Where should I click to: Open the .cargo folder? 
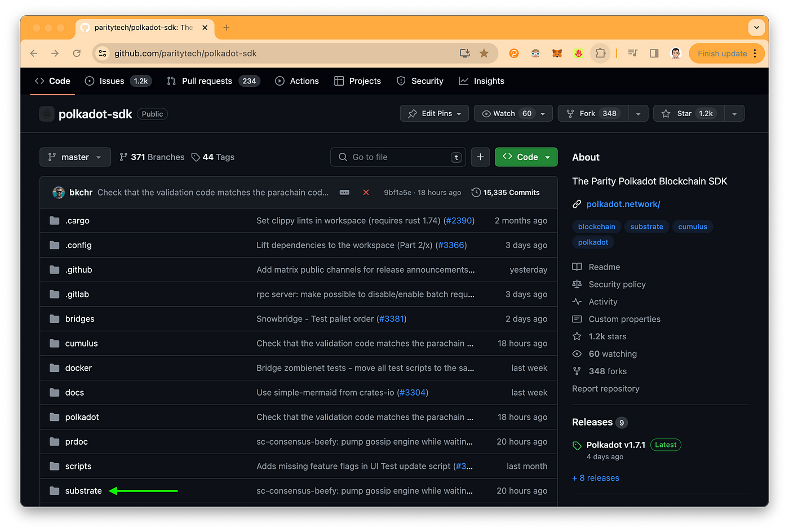(x=77, y=221)
